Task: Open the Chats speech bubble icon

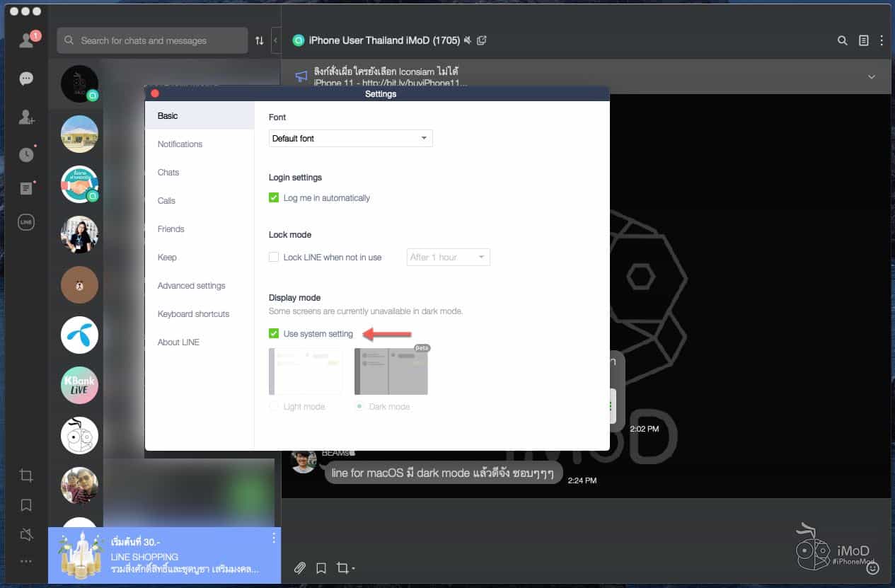Action: point(26,79)
